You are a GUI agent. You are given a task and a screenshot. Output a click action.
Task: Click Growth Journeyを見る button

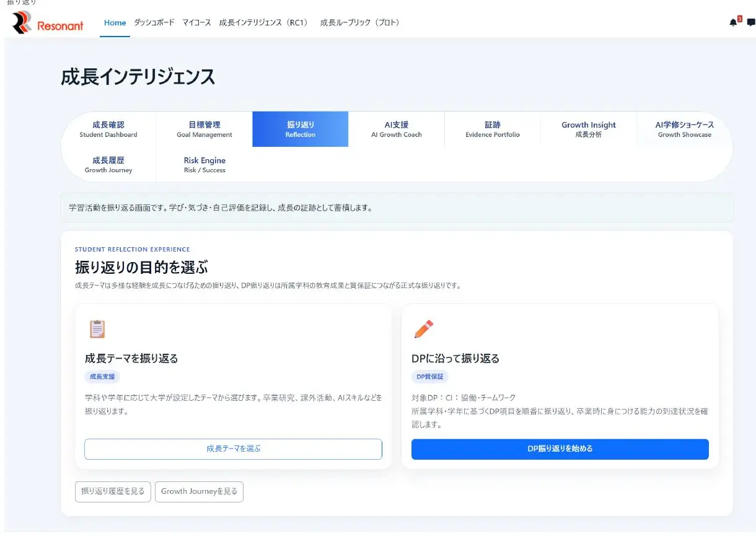(x=199, y=491)
